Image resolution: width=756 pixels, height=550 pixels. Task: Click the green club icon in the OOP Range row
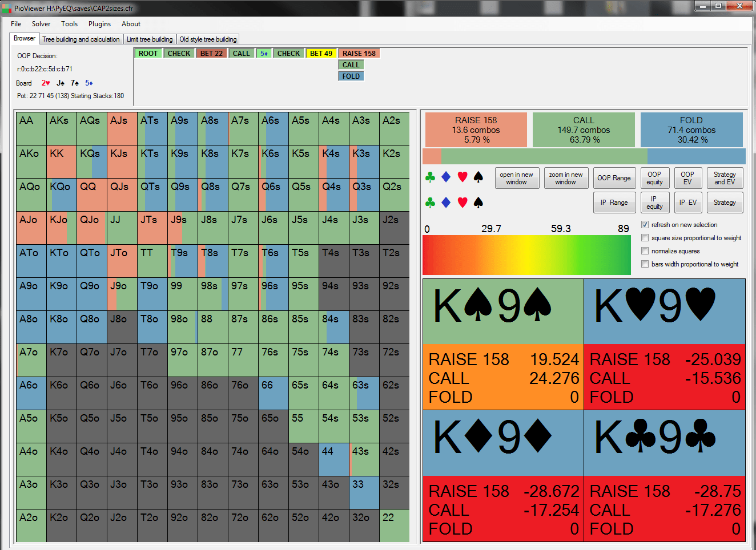431,177
